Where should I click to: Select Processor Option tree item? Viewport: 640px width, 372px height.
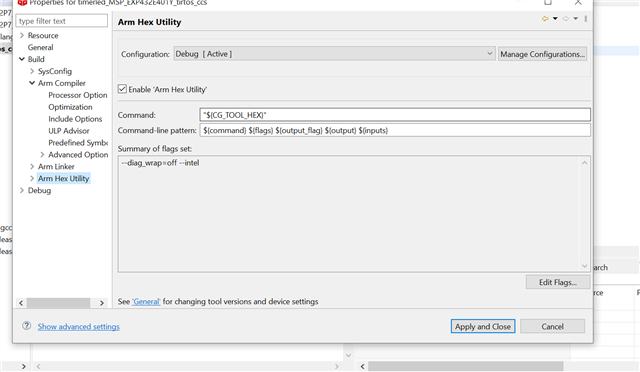pyautogui.click(x=78, y=95)
